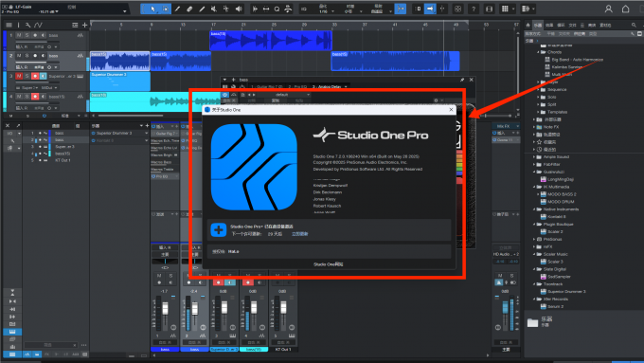The width and height of the screenshot is (644, 363).
Task: Select Superior Drummer 3 in browser
Action: click(x=566, y=292)
